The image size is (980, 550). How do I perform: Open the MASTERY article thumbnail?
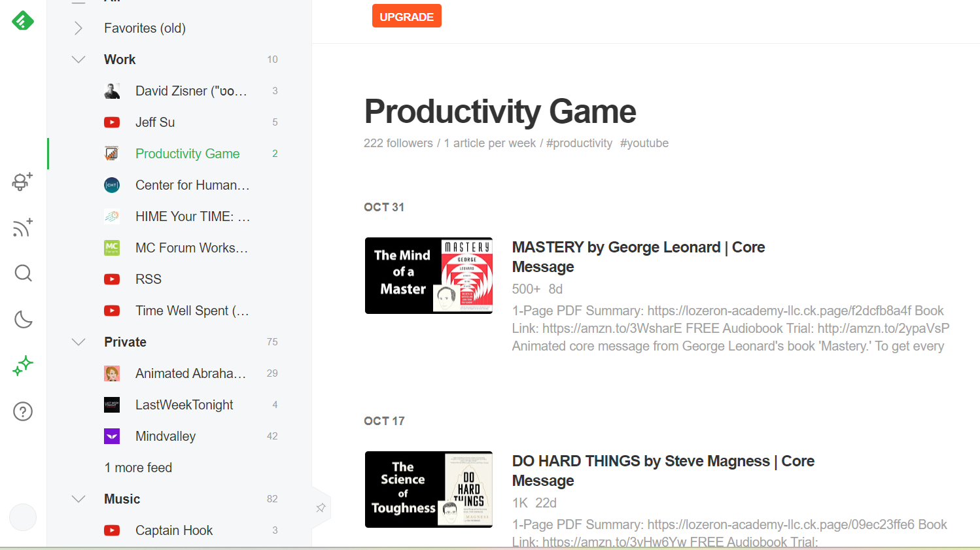coord(429,275)
